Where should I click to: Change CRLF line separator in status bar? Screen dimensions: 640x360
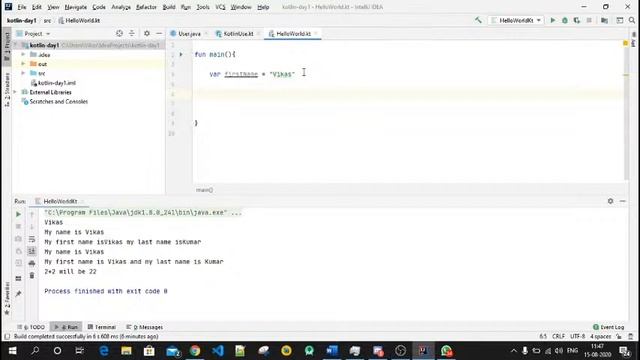pyautogui.click(x=558, y=336)
